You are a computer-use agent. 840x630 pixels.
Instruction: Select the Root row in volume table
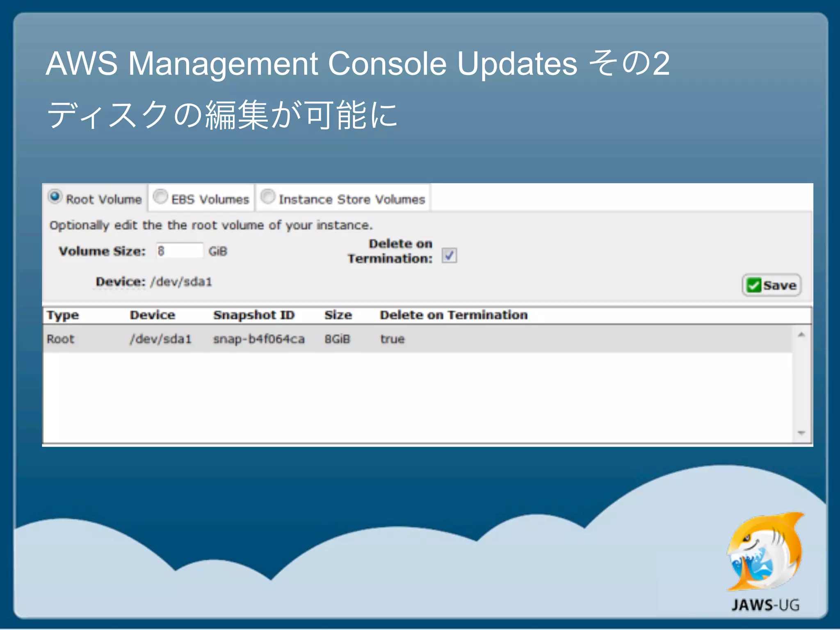coord(418,339)
